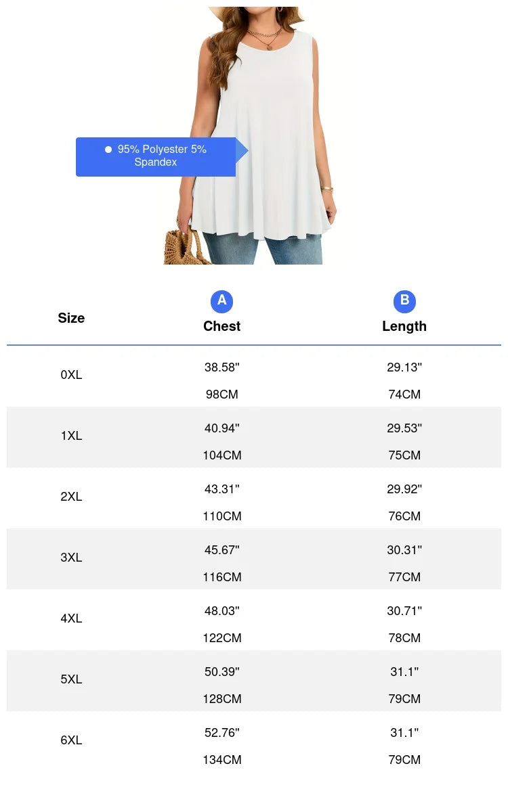Screen dimensions: 508x812
Task: Select the 95% Polyester 5% Spandex callout
Action: click(x=162, y=156)
